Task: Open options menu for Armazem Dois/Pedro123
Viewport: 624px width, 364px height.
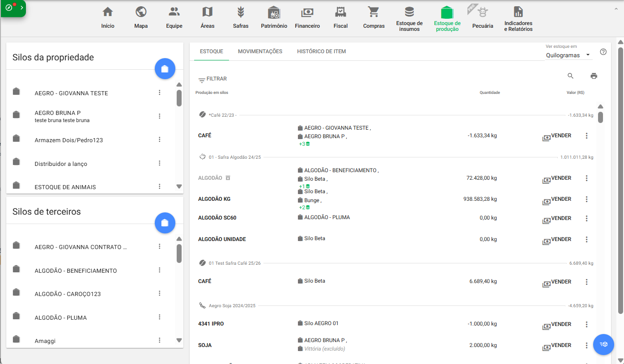Action: coord(159,140)
